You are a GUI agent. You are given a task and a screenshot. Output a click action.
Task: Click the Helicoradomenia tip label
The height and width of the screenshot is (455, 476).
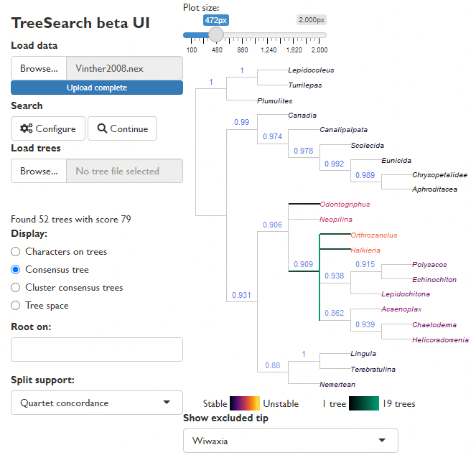point(440,340)
